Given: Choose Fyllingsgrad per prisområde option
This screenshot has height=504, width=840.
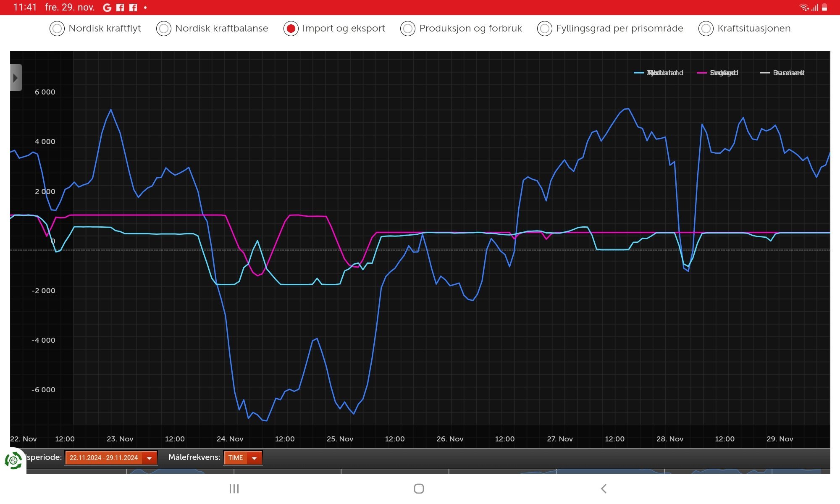Looking at the screenshot, I should [x=545, y=29].
